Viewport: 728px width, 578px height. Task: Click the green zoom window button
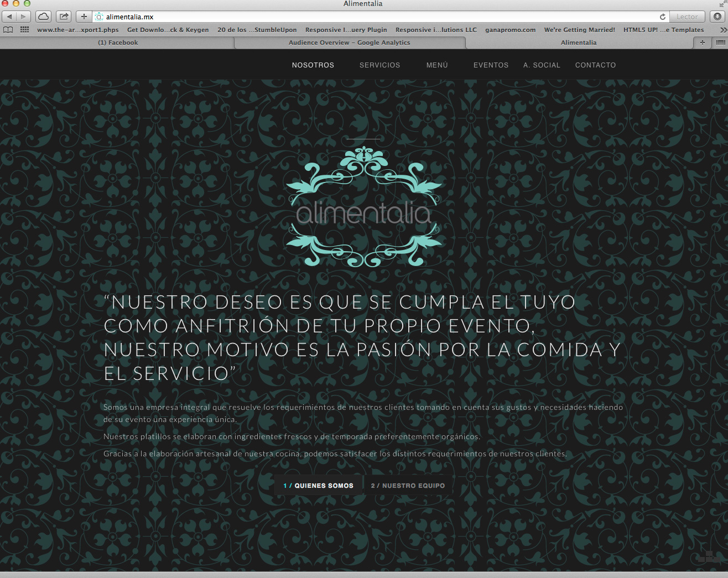27,3
